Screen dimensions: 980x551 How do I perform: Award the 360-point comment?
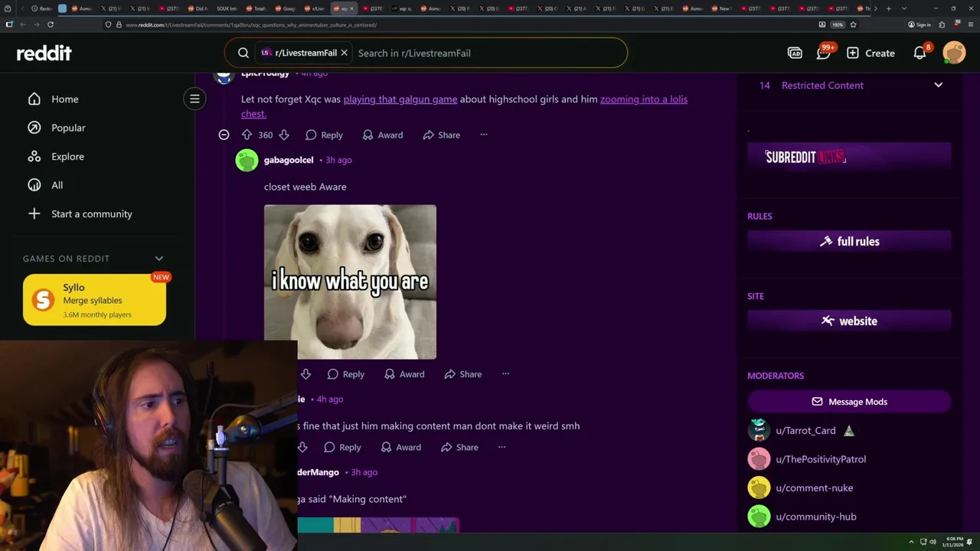click(x=382, y=135)
